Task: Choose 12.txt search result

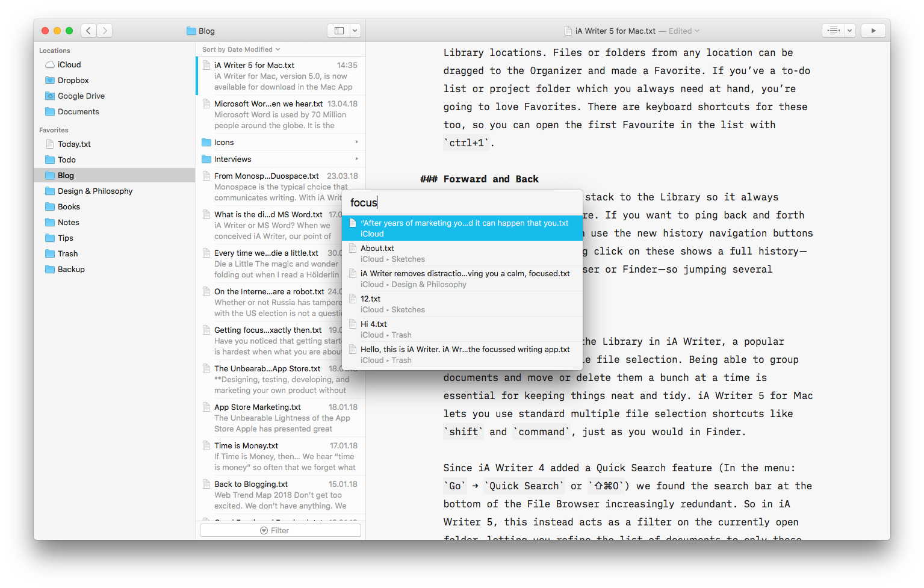Action: [x=462, y=304]
